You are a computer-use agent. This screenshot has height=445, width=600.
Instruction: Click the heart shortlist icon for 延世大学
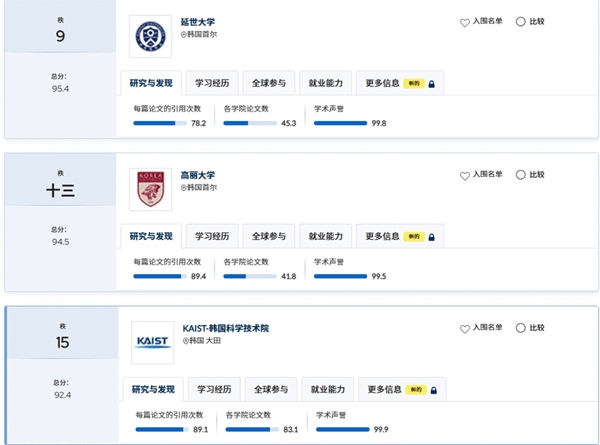click(465, 23)
